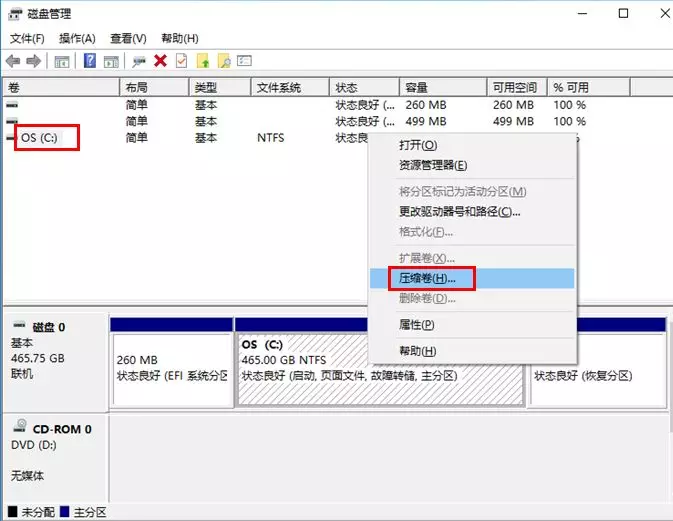Screen dimensions: 673x521
Task: Click the 260 MB capacity cell
Action: click(x=426, y=105)
